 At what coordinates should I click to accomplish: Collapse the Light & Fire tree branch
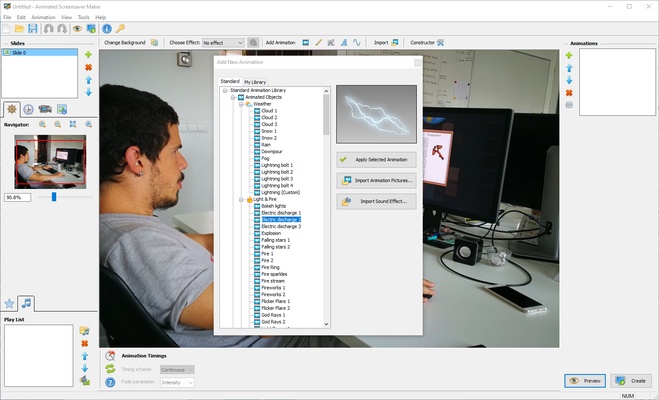pos(241,199)
